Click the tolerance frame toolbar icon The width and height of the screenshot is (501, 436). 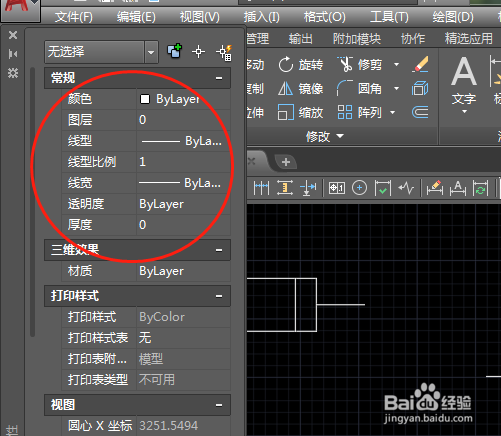[337, 188]
